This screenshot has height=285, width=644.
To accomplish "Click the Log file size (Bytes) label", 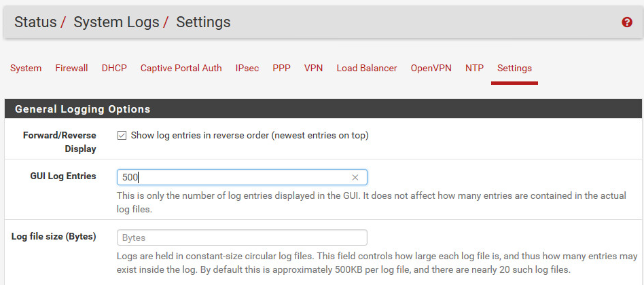I will point(54,236).
